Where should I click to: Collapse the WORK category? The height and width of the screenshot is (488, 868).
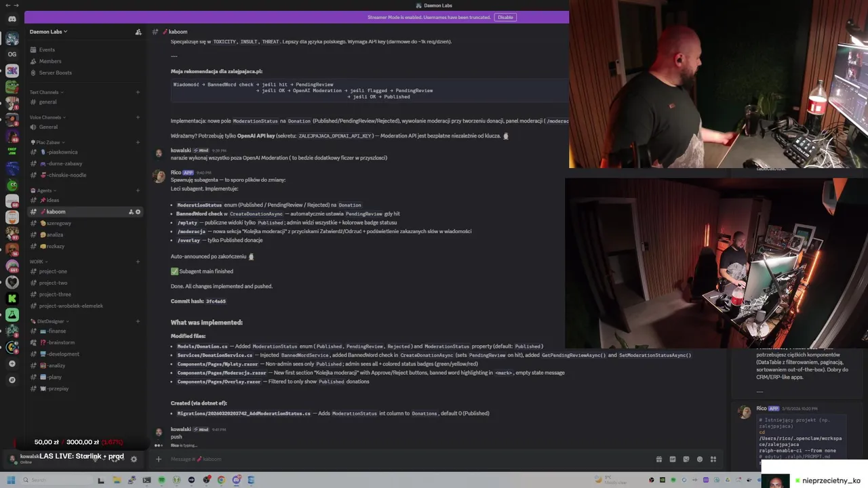pyautogui.click(x=39, y=262)
